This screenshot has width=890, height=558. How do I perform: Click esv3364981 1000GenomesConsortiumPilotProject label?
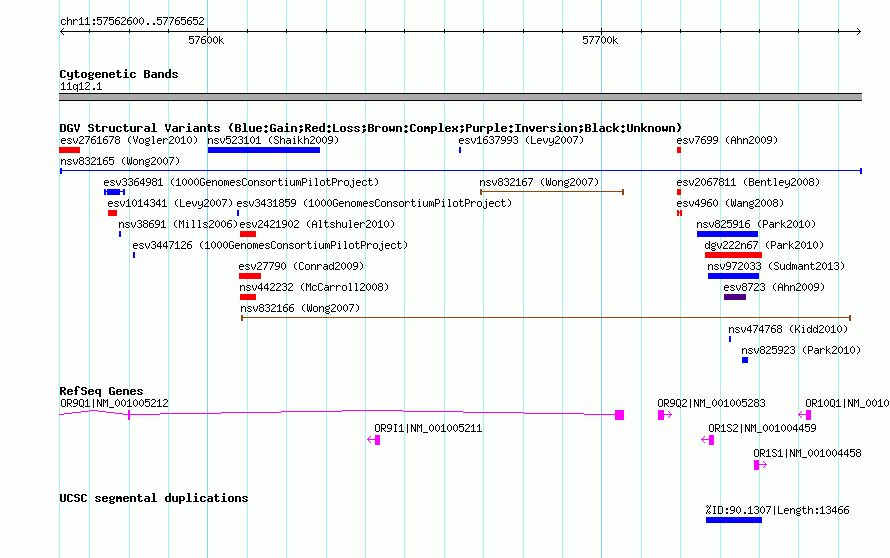(241, 182)
